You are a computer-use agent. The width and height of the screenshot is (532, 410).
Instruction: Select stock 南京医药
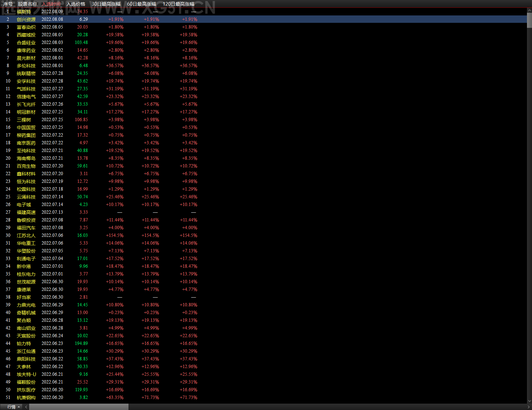click(x=26, y=143)
